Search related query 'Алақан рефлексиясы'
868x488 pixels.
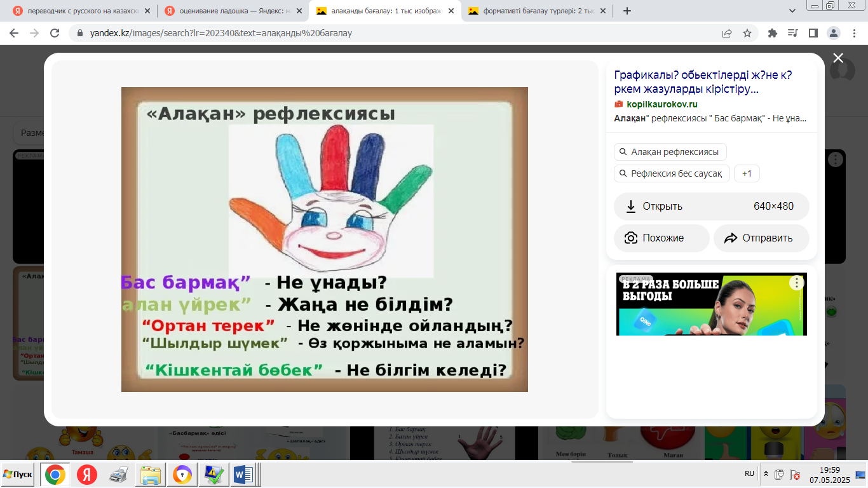[x=670, y=152]
